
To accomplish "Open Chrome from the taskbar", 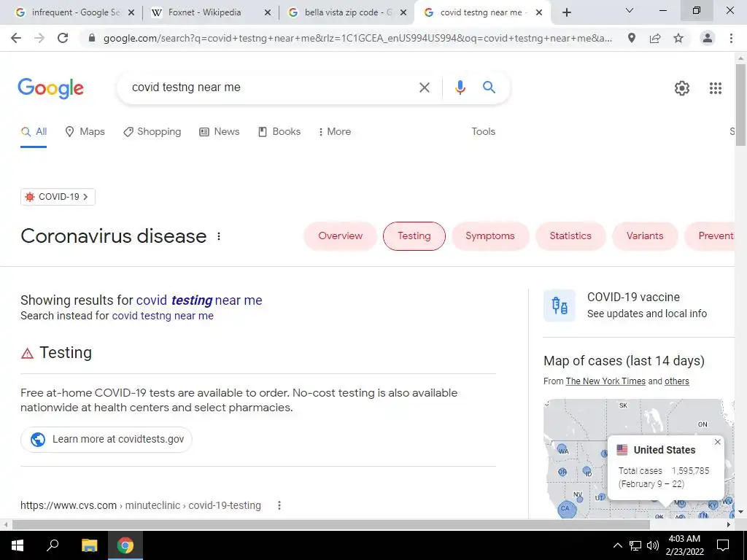I will [x=125, y=545].
